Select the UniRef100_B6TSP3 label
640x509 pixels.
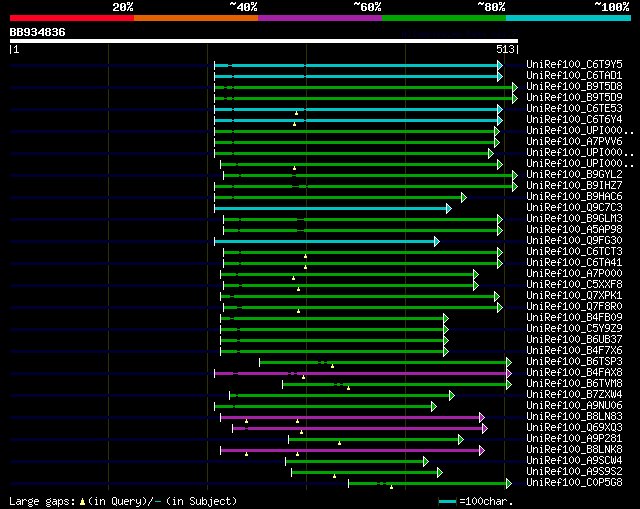click(x=574, y=362)
